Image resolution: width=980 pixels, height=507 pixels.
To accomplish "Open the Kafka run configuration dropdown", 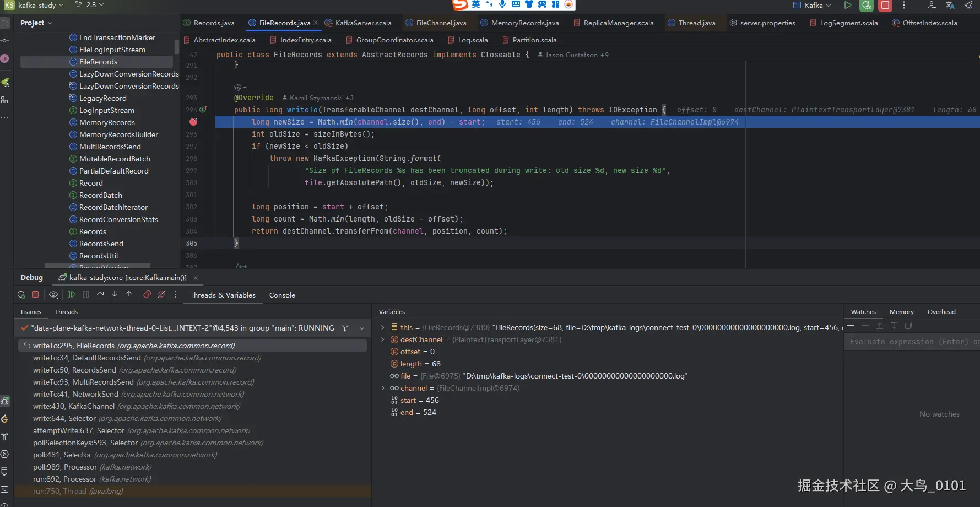I will 813,6.
